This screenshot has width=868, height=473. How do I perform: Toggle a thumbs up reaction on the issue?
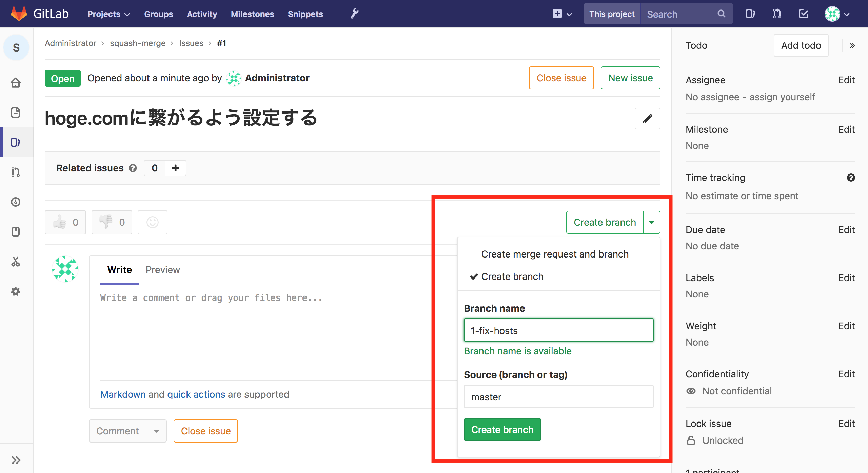point(65,222)
